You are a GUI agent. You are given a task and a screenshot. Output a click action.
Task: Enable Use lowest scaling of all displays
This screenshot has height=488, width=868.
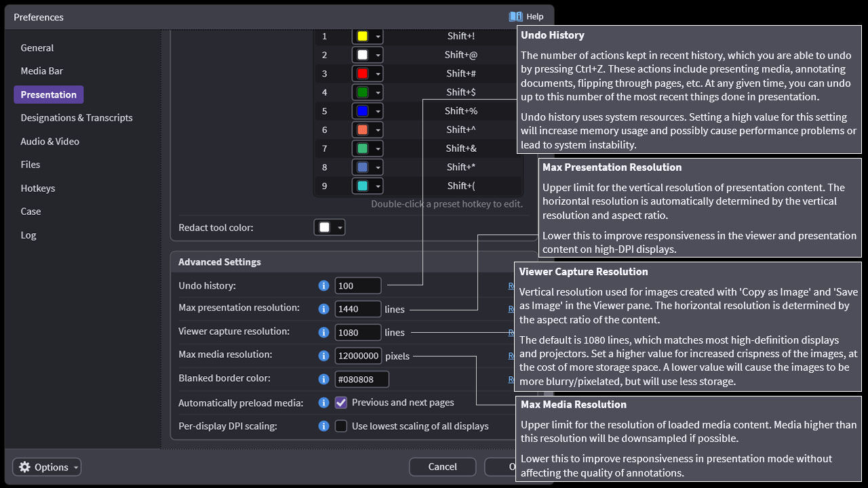[x=341, y=426]
